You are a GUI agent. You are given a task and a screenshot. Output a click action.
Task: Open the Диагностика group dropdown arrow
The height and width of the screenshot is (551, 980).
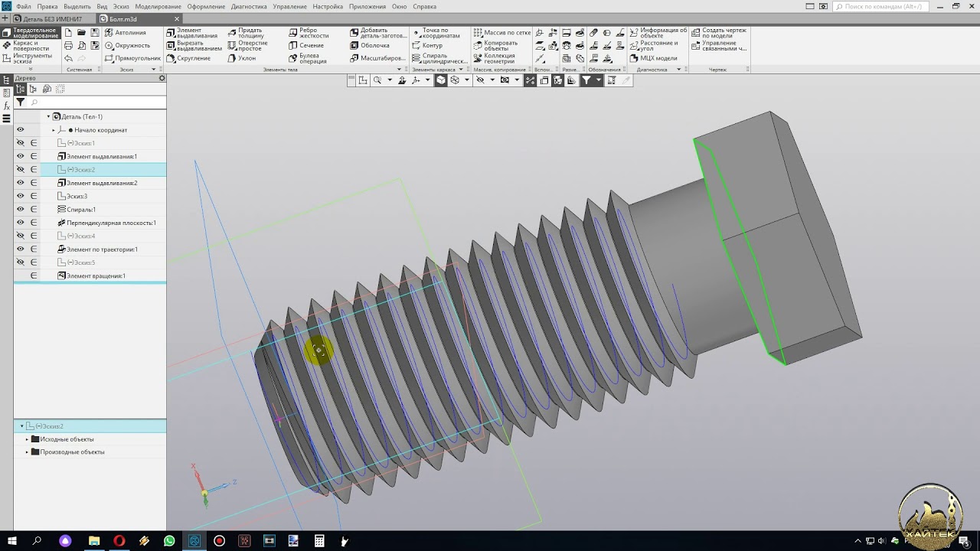[x=678, y=70]
